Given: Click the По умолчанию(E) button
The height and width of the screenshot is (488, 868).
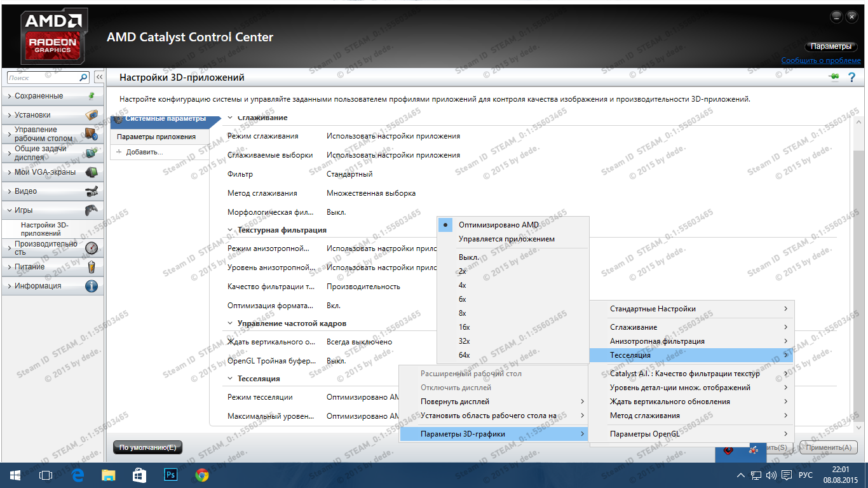Looking at the screenshot, I should coord(147,447).
